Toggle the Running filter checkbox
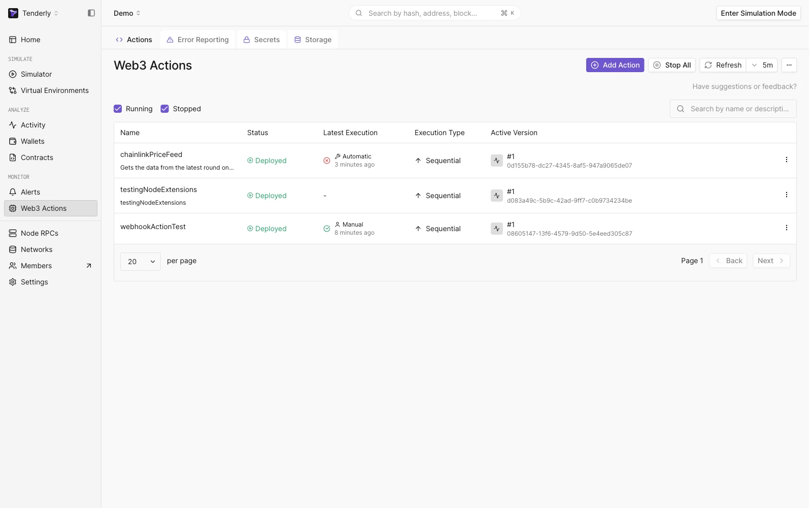Screen dimensions: 812x508 pos(118,109)
